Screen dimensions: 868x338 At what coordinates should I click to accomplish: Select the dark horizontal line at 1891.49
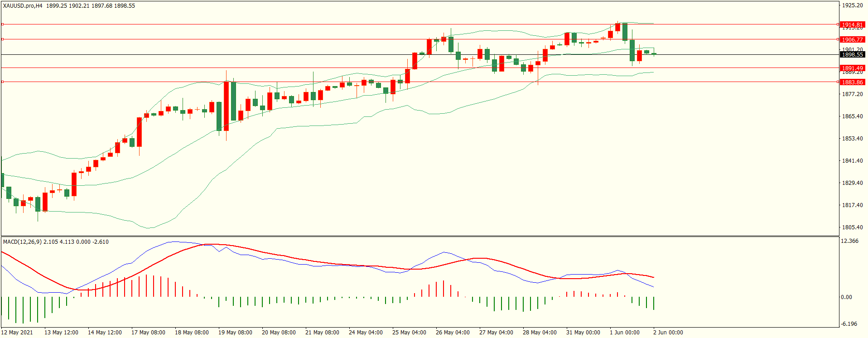(420, 68)
